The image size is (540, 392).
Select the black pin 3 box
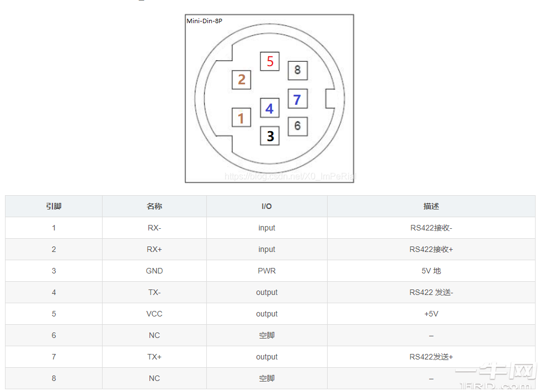[x=270, y=136]
